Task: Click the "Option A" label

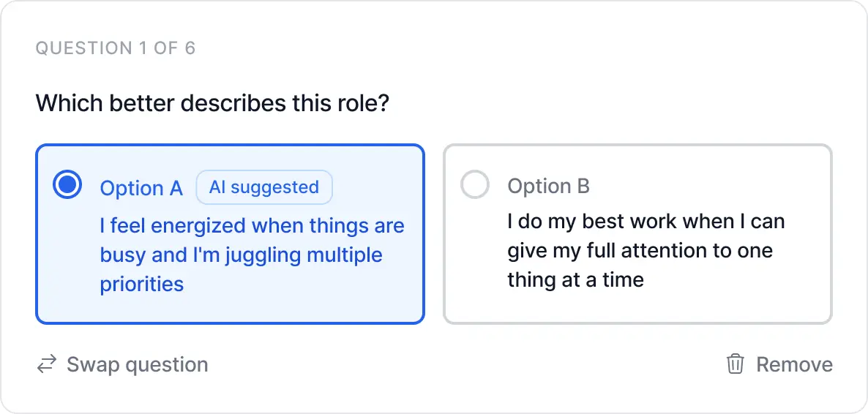Action: click(x=141, y=188)
